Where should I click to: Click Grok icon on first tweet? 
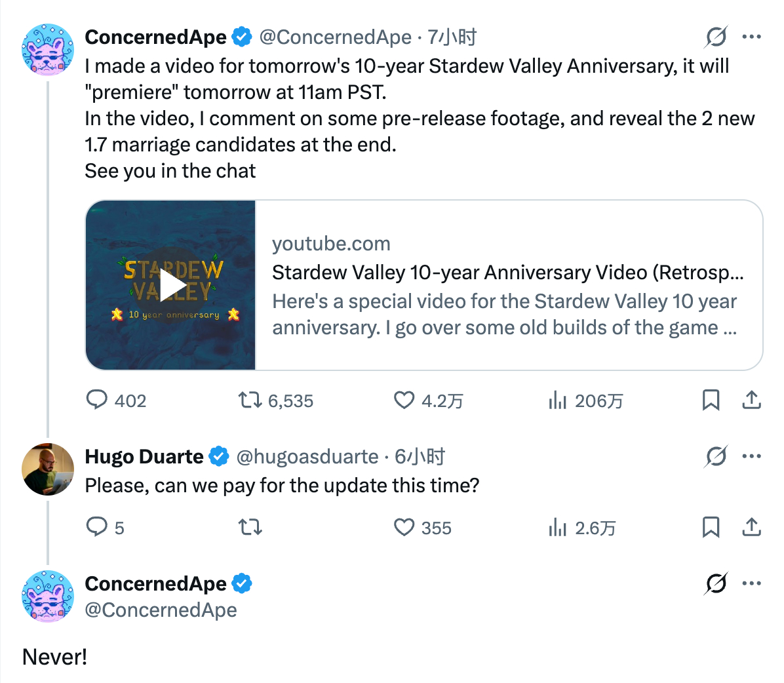tap(716, 37)
